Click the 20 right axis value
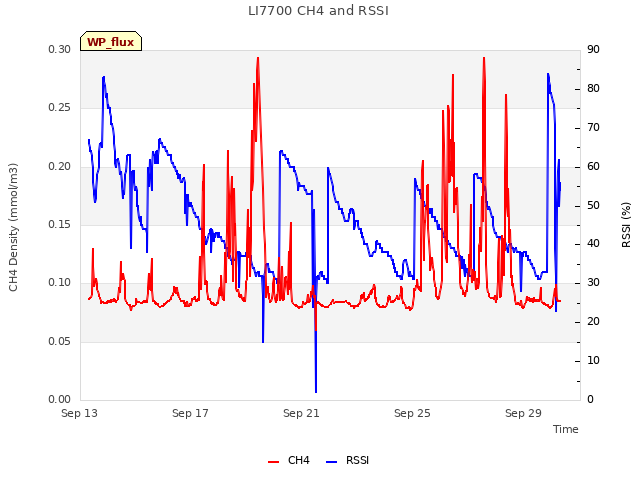 (x=593, y=322)
